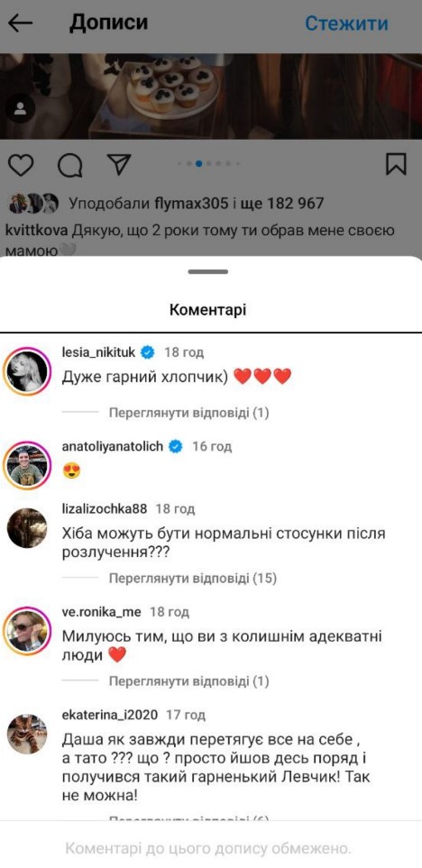Save post with bookmark icon
Viewport: 422px width, 868px height.
(x=396, y=164)
